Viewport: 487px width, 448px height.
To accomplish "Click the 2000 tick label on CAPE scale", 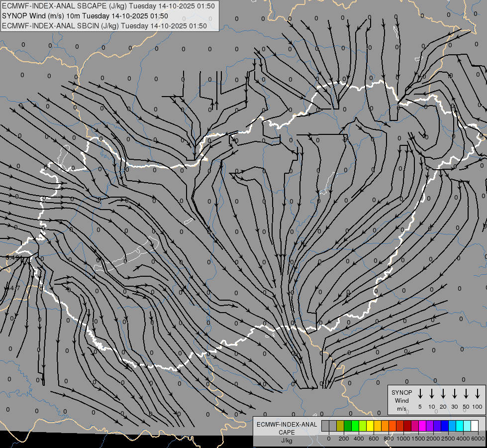I will (433, 439).
